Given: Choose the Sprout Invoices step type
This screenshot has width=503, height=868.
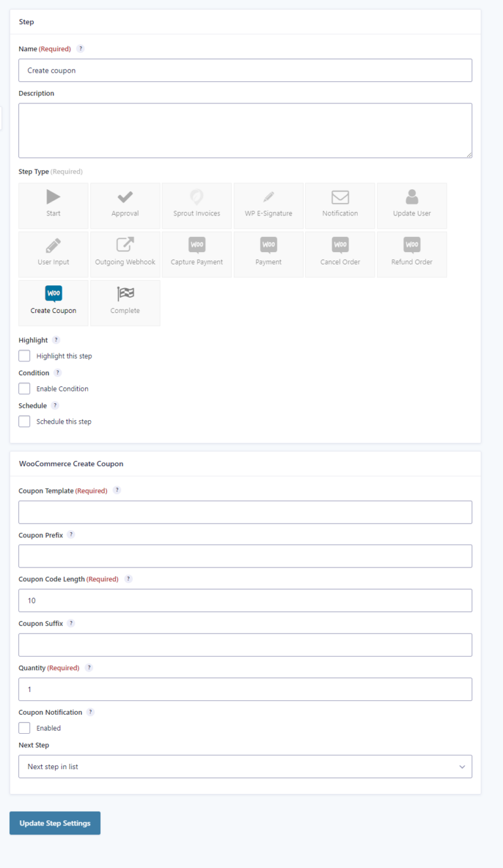Looking at the screenshot, I should pos(196,206).
